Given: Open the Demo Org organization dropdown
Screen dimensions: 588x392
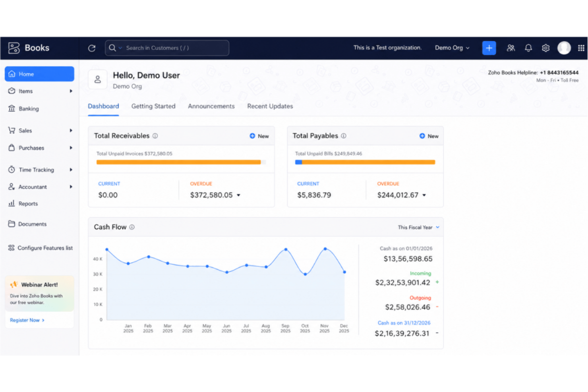Looking at the screenshot, I should [452, 48].
